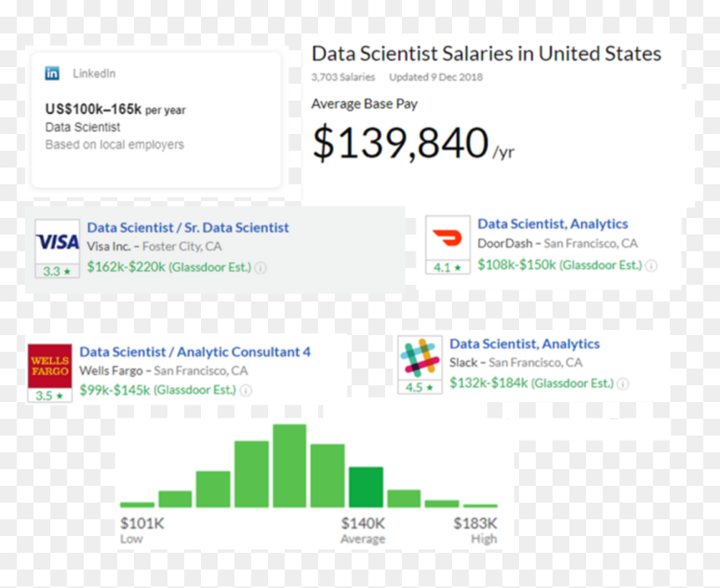This screenshot has width=720, height=588.
Task: Click the $162k-$220k Glassdoor estimate
Action: point(169,267)
